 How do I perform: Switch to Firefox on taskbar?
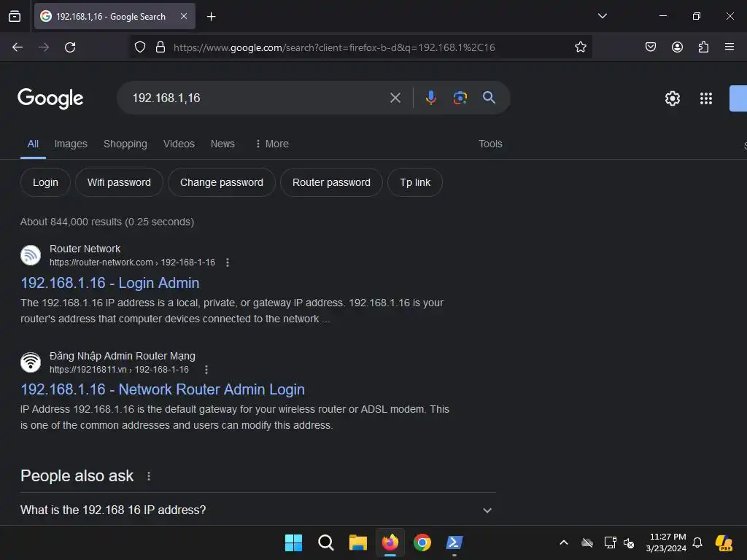390,542
